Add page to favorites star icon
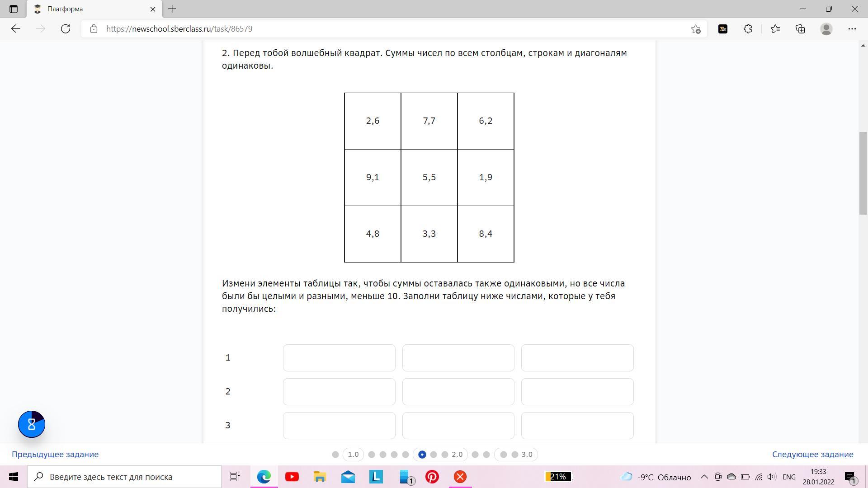Image resolution: width=868 pixels, height=488 pixels. tap(695, 29)
